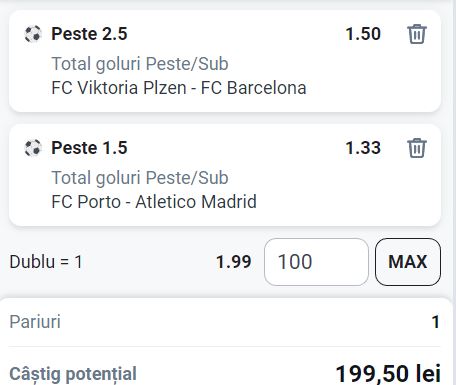
Task: Click the combined odds 1.99
Action: tap(234, 262)
